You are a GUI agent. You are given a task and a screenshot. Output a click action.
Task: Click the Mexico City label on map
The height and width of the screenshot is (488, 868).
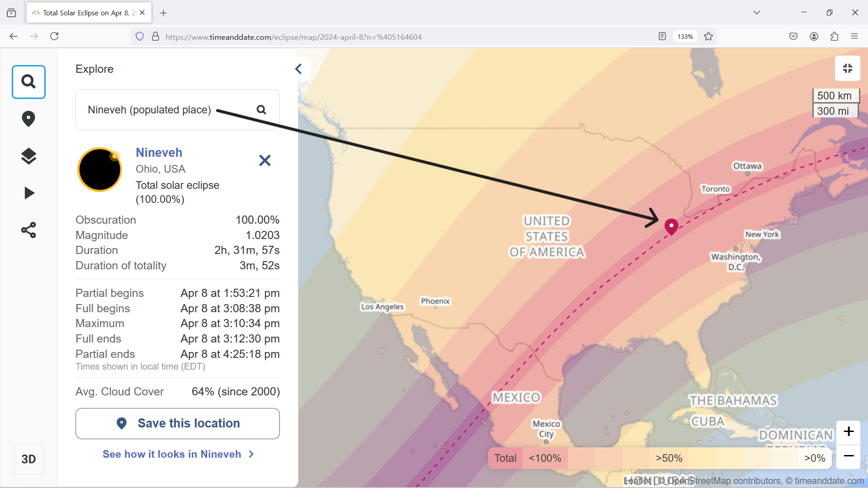[546, 429]
